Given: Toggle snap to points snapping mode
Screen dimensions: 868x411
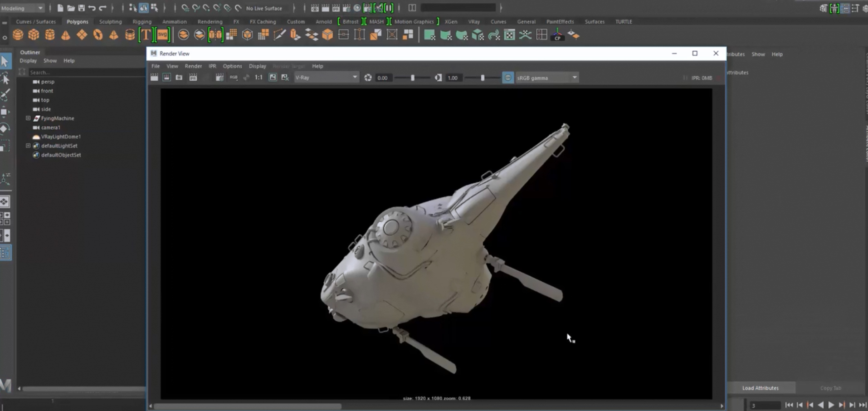Looking at the screenshot, I should (x=205, y=8).
